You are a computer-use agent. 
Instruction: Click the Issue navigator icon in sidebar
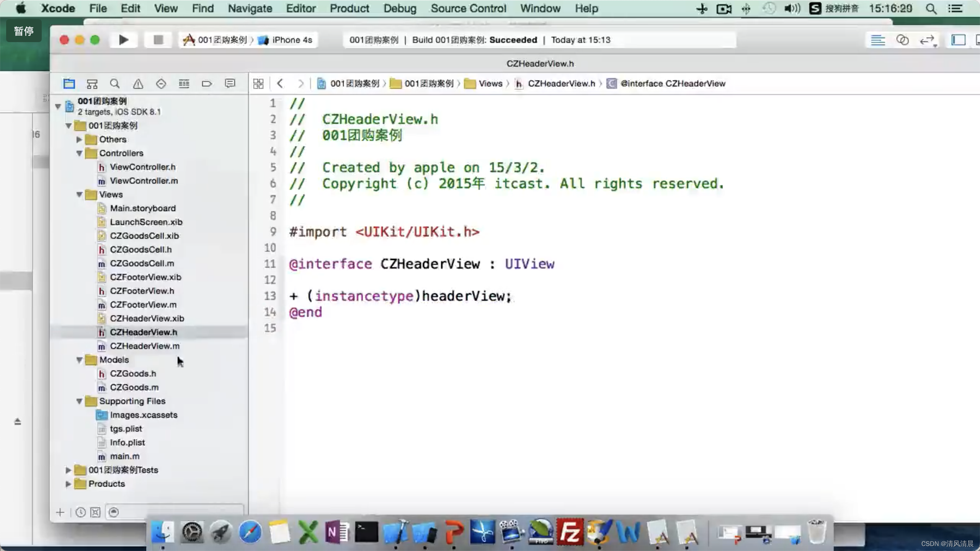coord(138,83)
